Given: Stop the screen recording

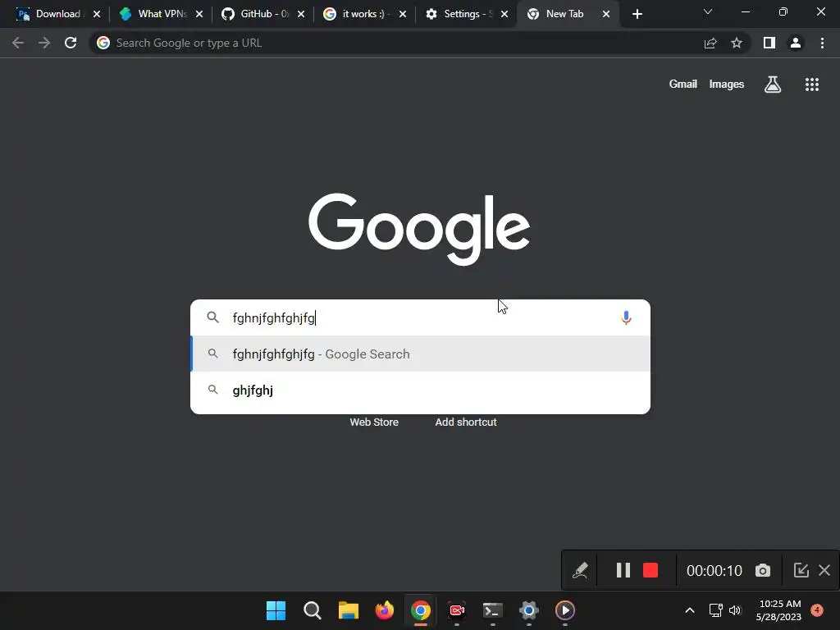Looking at the screenshot, I should (x=651, y=570).
